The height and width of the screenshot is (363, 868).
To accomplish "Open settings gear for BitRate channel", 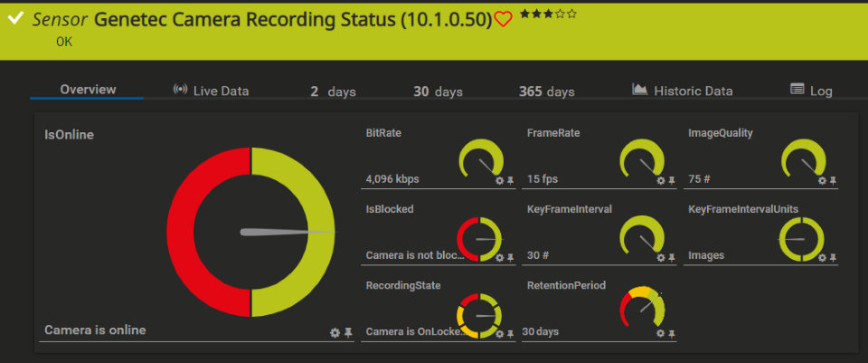I will [499, 181].
